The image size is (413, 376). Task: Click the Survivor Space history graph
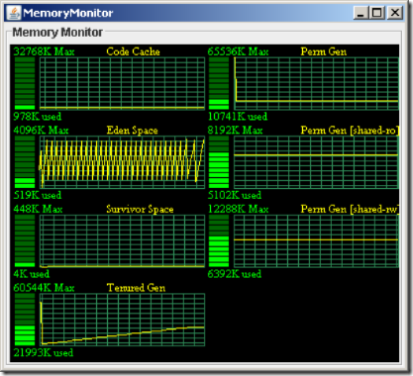122,241
